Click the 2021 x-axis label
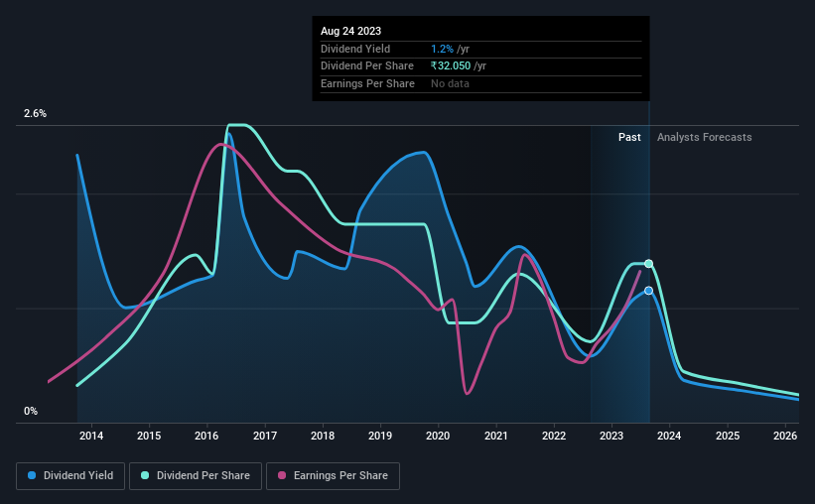Image resolution: width=815 pixels, height=504 pixels. (496, 436)
